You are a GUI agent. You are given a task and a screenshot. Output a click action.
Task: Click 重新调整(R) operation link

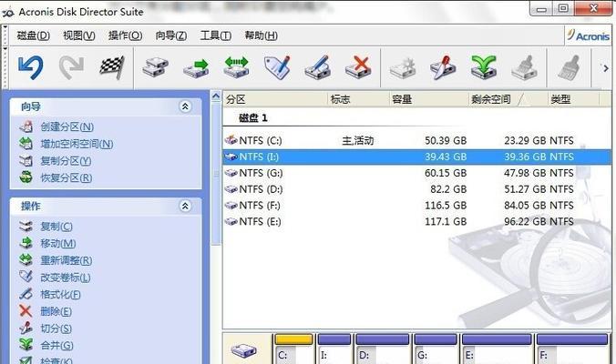pyautogui.click(x=66, y=260)
